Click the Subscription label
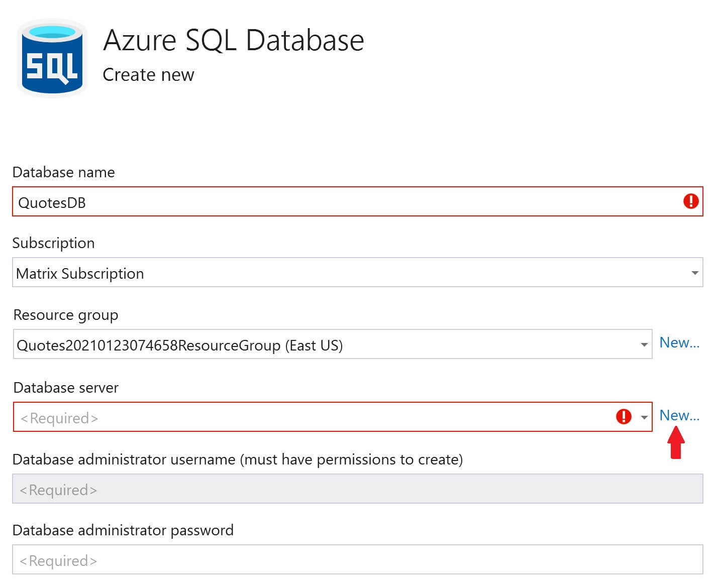This screenshot has height=588, width=715. pyautogui.click(x=53, y=243)
